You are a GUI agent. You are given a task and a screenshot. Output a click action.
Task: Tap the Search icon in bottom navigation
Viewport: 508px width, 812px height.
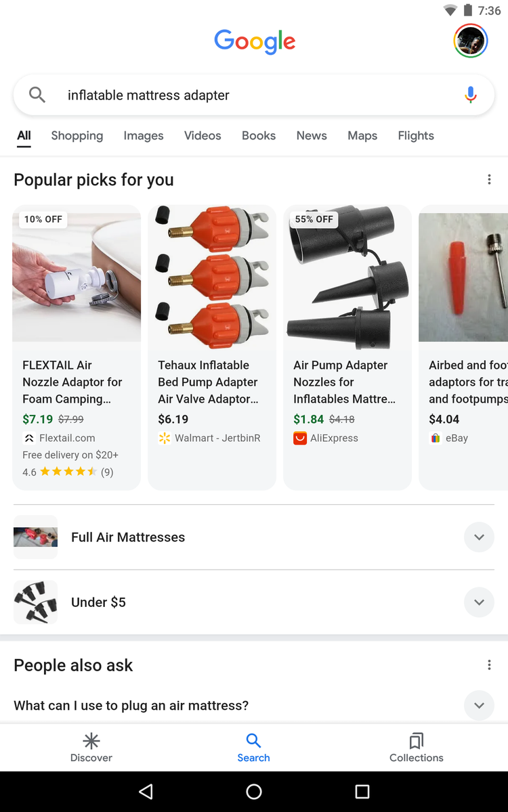[x=253, y=747]
